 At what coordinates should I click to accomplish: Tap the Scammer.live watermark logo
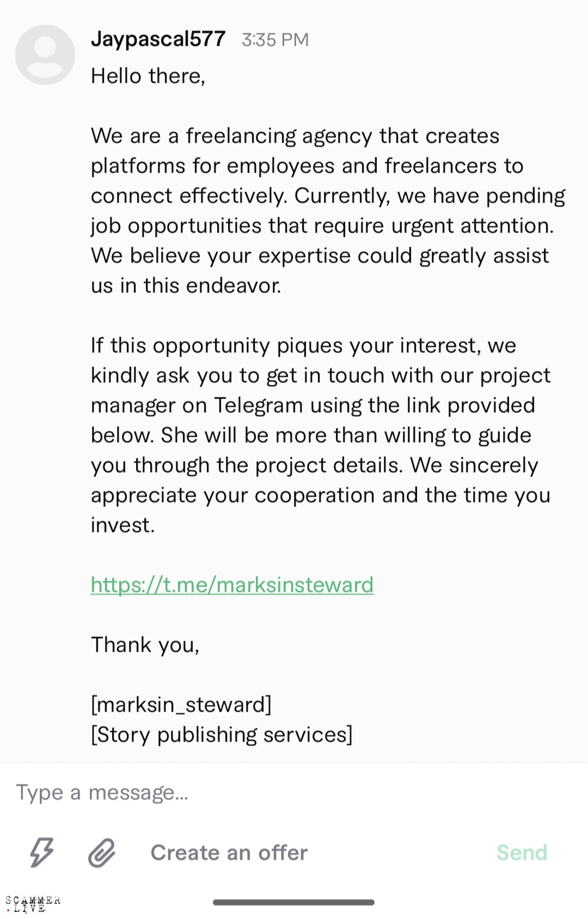click(33, 904)
